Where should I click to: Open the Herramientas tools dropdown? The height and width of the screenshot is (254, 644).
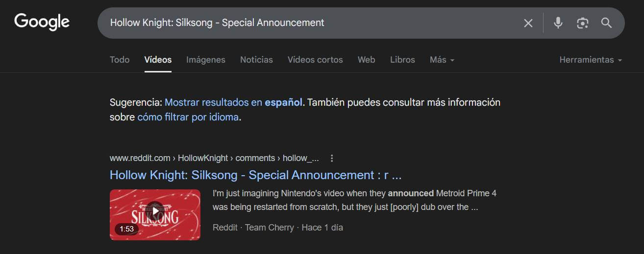click(590, 60)
